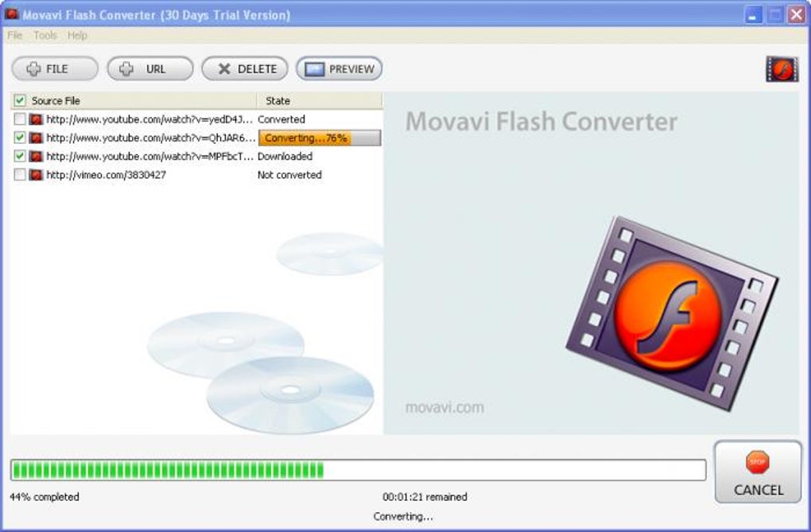Screen dimensions: 811x532
Task: Click the overall green progress bar
Action: click(x=358, y=470)
